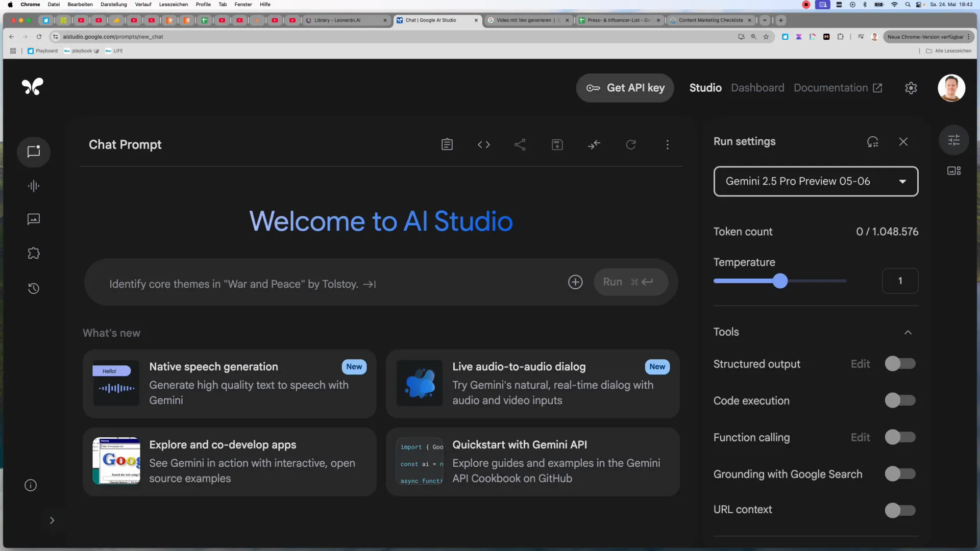Click Neue Chrome-Version verfügbar button
The width and height of the screenshot is (980, 551).
coord(928,37)
